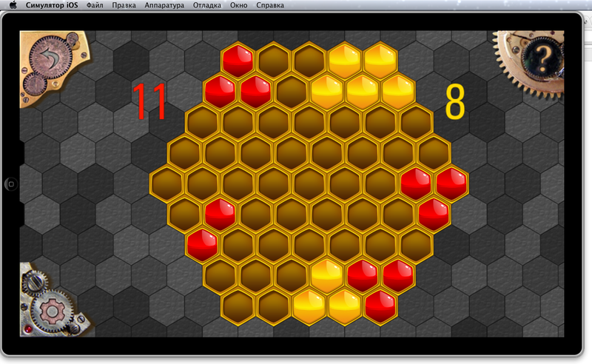This screenshot has height=364, width=592.
Task: Tap the empty cell in second row
Action: point(291,92)
